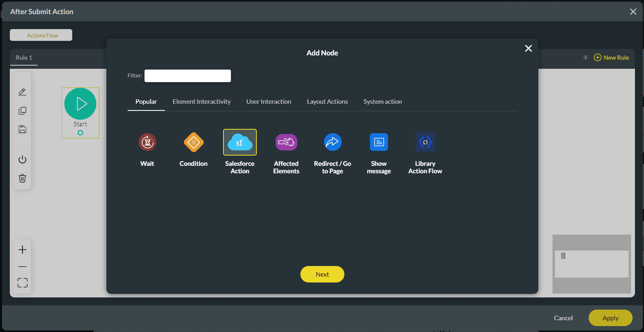Click the Next button
The height and width of the screenshot is (332, 644).
(x=322, y=274)
